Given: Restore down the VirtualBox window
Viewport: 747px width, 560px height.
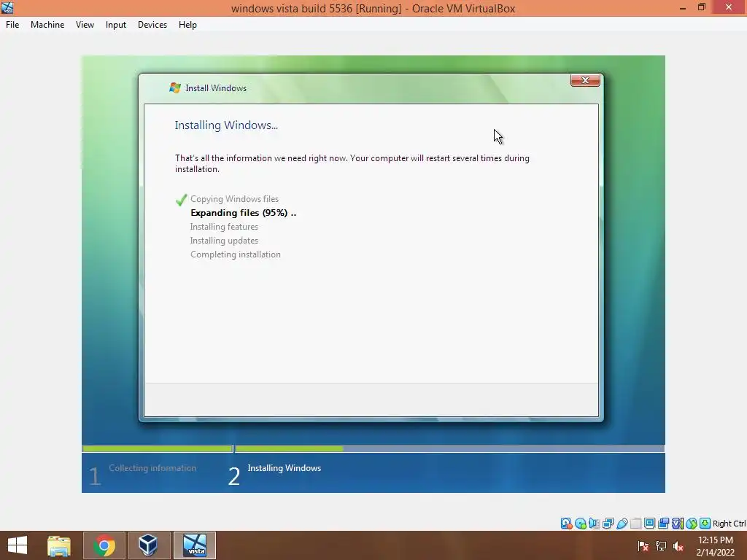Looking at the screenshot, I should [x=702, y=7].
